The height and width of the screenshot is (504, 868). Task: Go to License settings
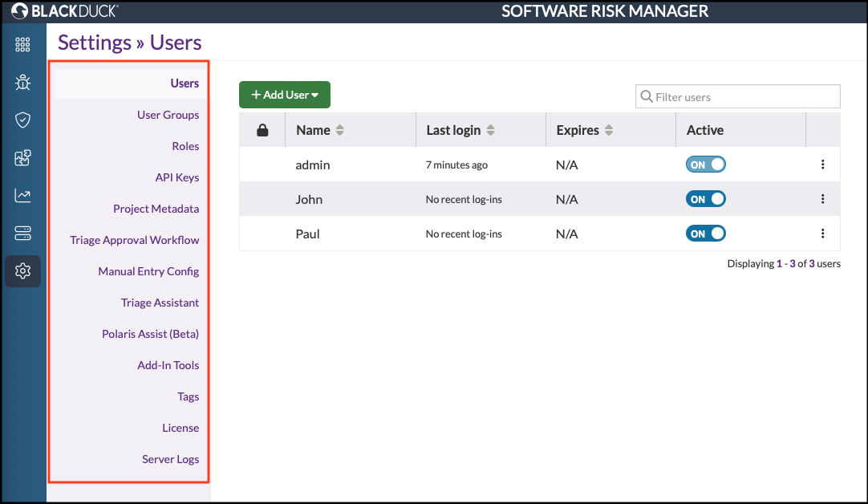click(180, 428)
